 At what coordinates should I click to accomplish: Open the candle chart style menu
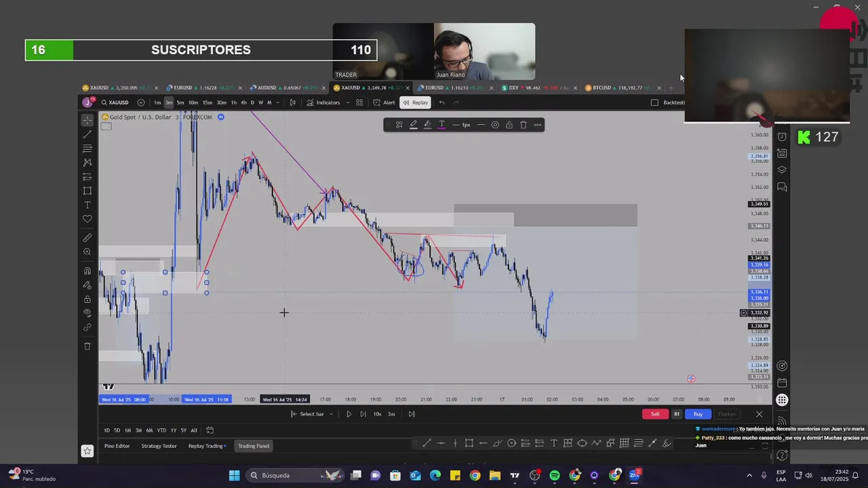click(x=293, y=102)
